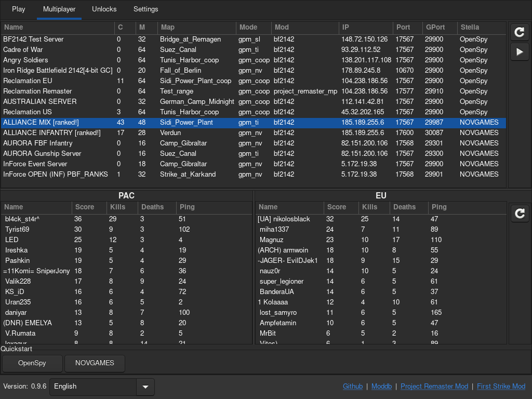Screen dimensions: 532x399
Task: Select PAC player V.Rumata
Action: tap(127, 334)
